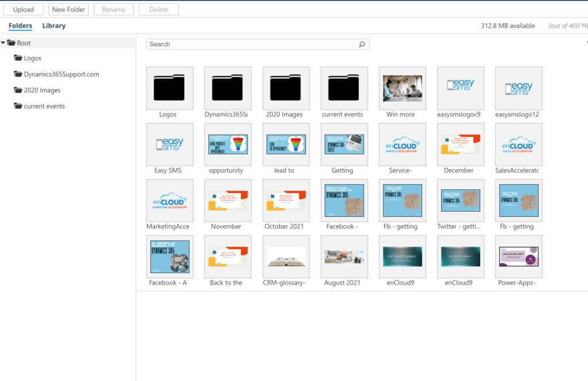This screenshot has height=381, width=588.
Task: Select the lead to funnel thumbnail
Action: 286,144
